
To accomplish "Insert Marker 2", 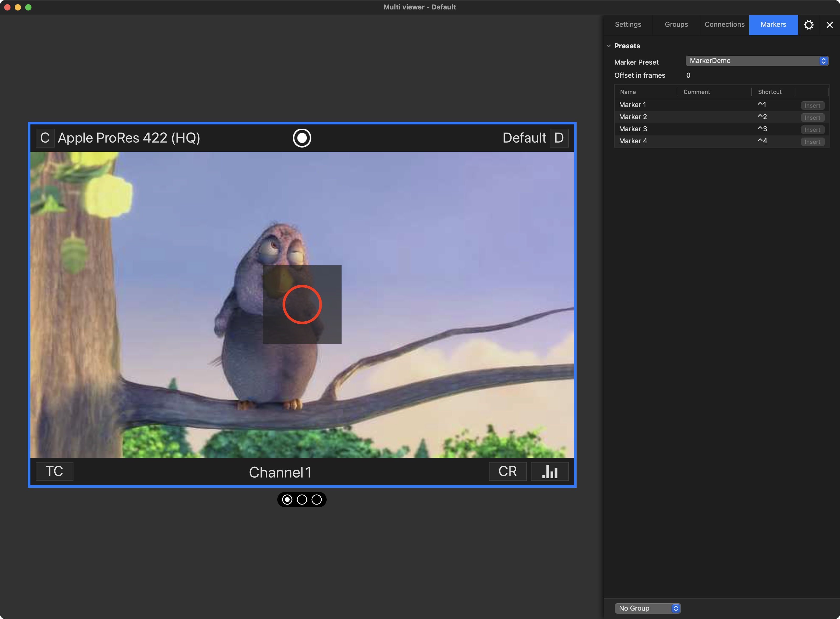I will 812,117.
